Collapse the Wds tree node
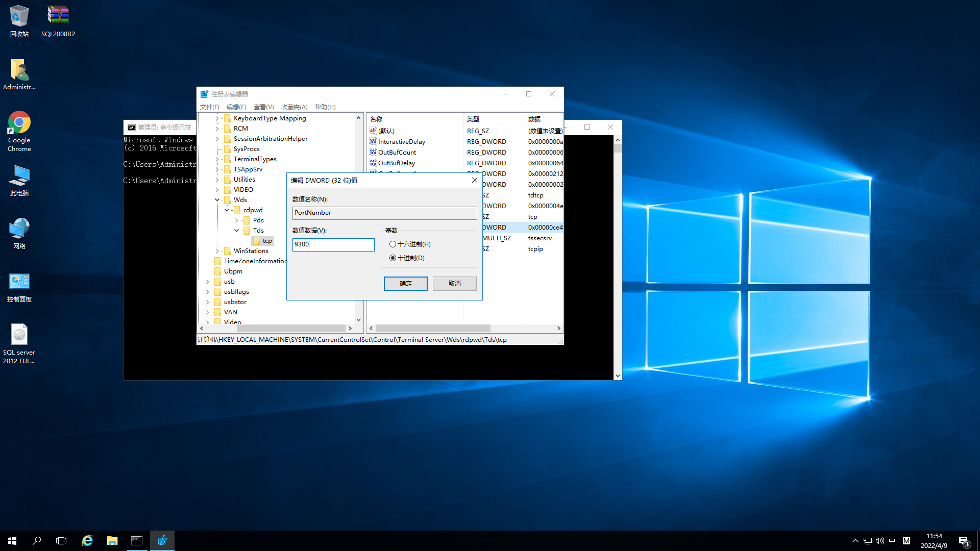 tap(218, 199)
